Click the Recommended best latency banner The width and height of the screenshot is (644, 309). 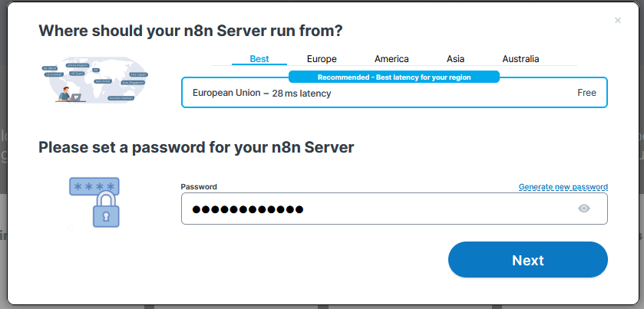tap(394, 77)
